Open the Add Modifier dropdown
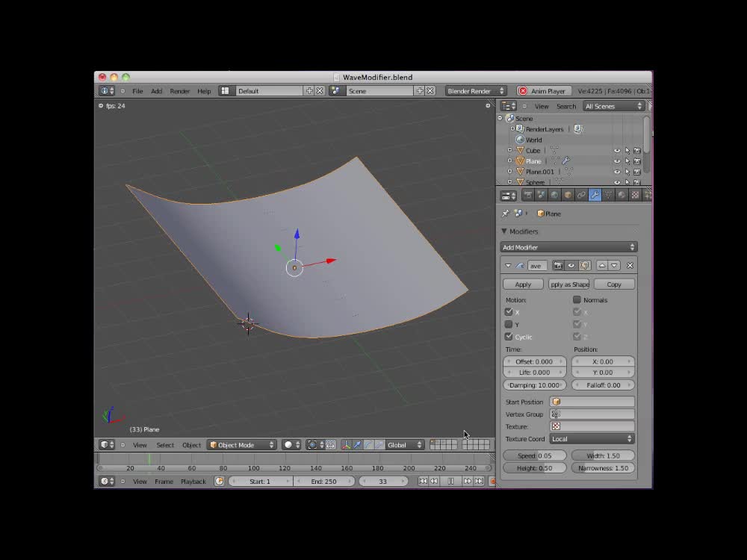This screenshot has width=747, height=560. point(568,247)
